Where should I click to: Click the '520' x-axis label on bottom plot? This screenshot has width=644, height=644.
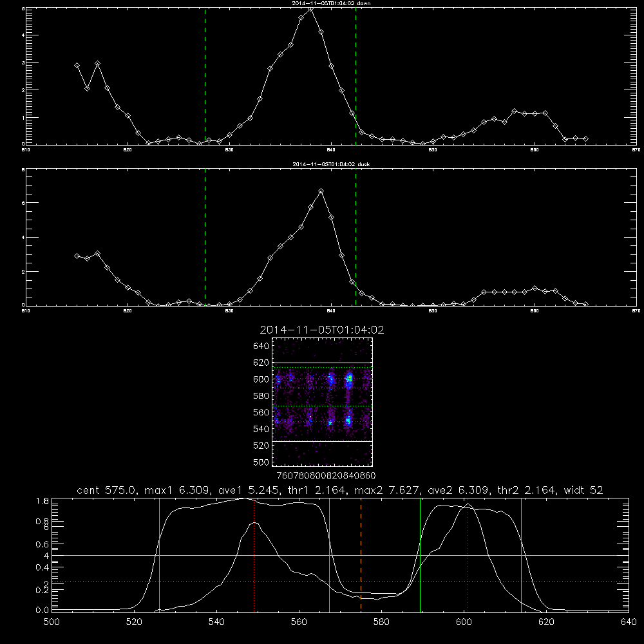pos(134,622)
